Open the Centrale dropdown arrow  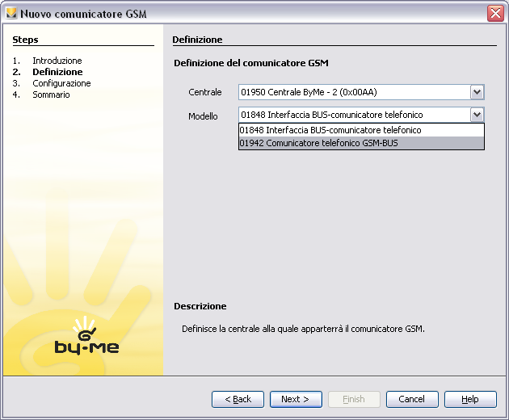click(x=477, y=92)
